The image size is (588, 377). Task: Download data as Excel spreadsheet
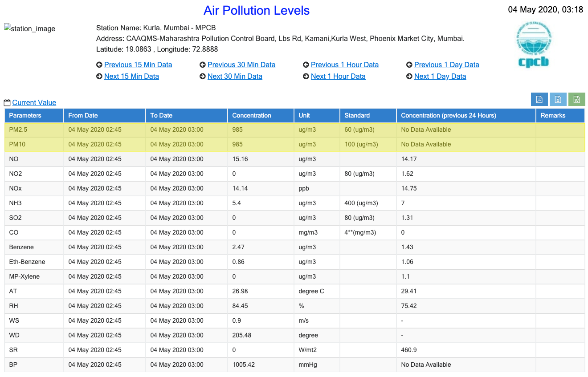tap(558, 99)
